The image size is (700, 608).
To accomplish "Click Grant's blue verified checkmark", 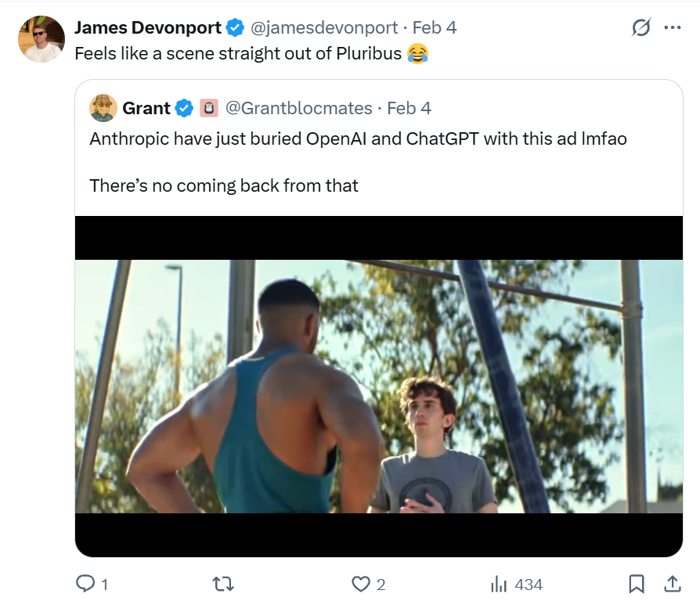I will 183,108.
